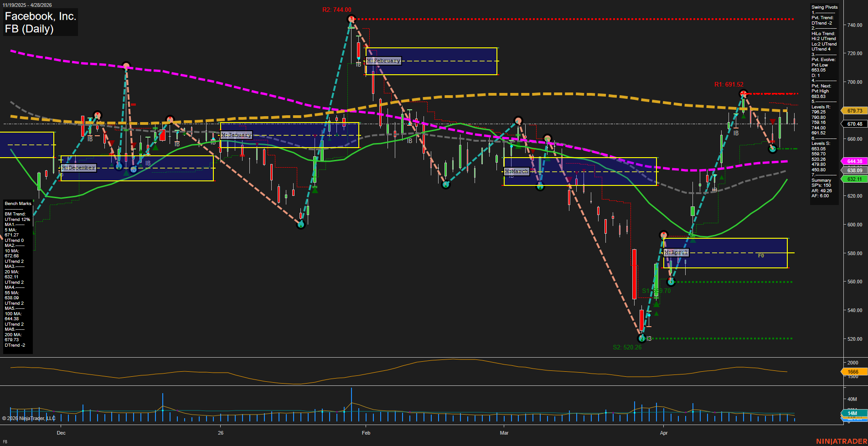Image resolution: width=868 pixels, height=446 pixels.
Task: Click the 670.48 current price marker
Action: [x=854, y=124]
